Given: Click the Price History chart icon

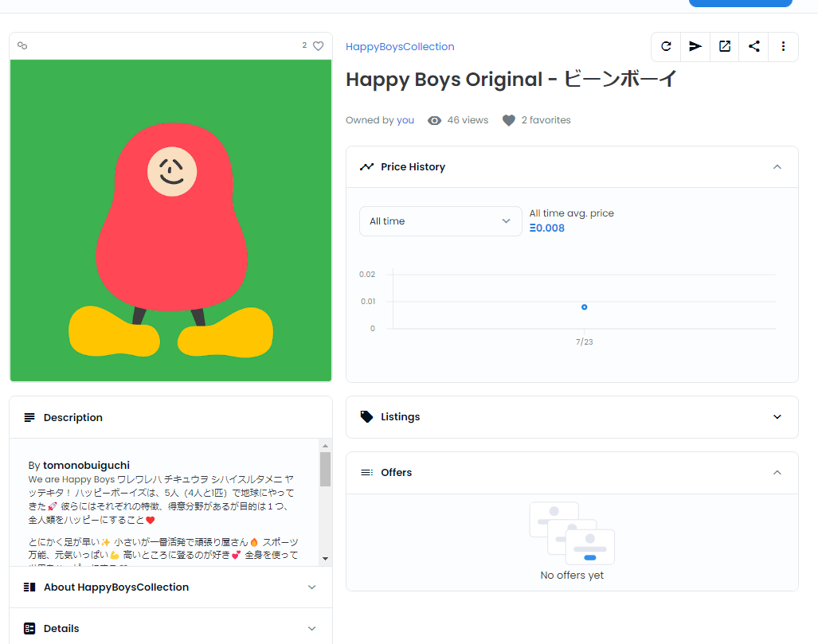Looking at the screenshot, I should click(366, 166).
